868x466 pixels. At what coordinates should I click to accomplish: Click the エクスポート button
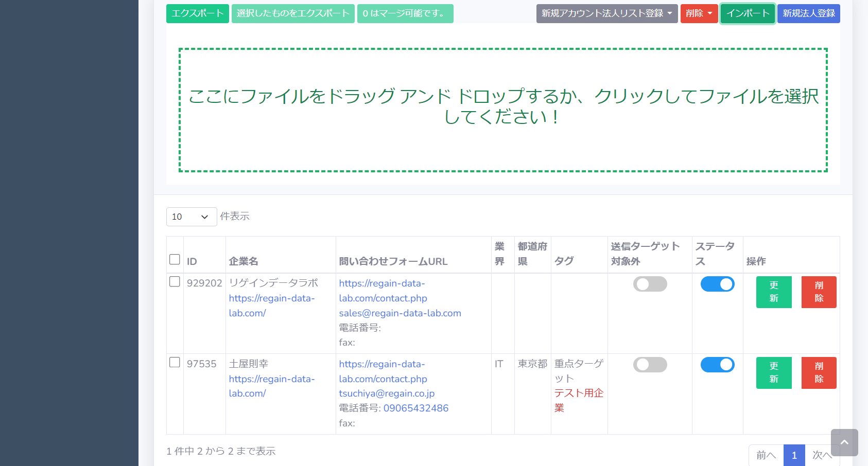click(x=197, y=13)
